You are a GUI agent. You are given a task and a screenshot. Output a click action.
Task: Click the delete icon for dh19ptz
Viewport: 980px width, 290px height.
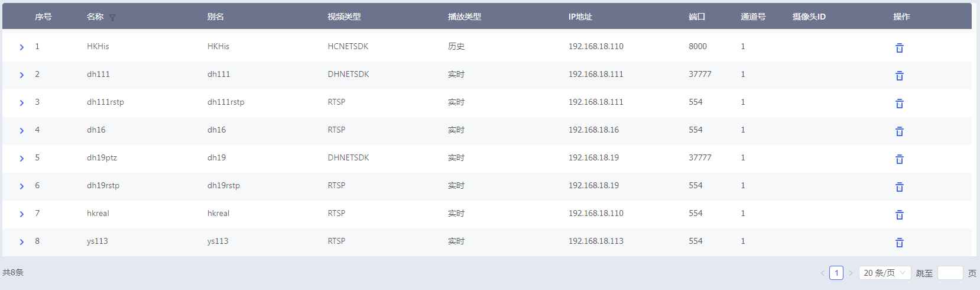[899, 159]
